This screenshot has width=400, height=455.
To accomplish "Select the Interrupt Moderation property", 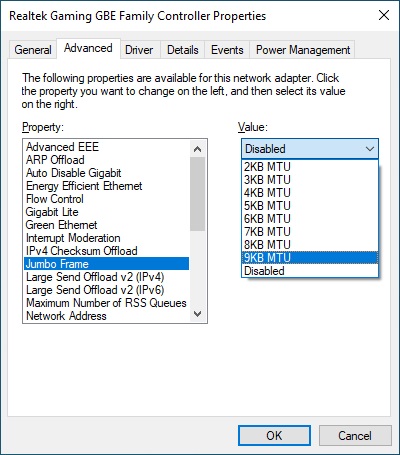I will [107, 238].
